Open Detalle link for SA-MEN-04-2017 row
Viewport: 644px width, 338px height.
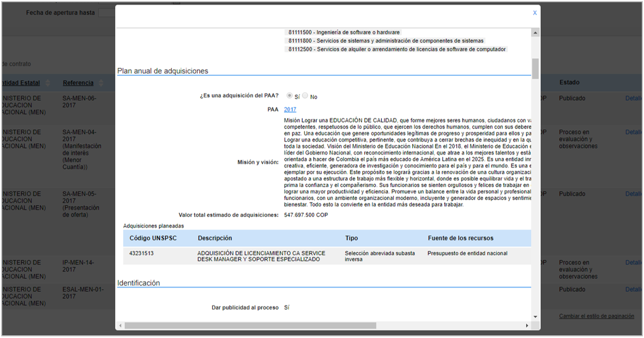(x=633, y=132)
